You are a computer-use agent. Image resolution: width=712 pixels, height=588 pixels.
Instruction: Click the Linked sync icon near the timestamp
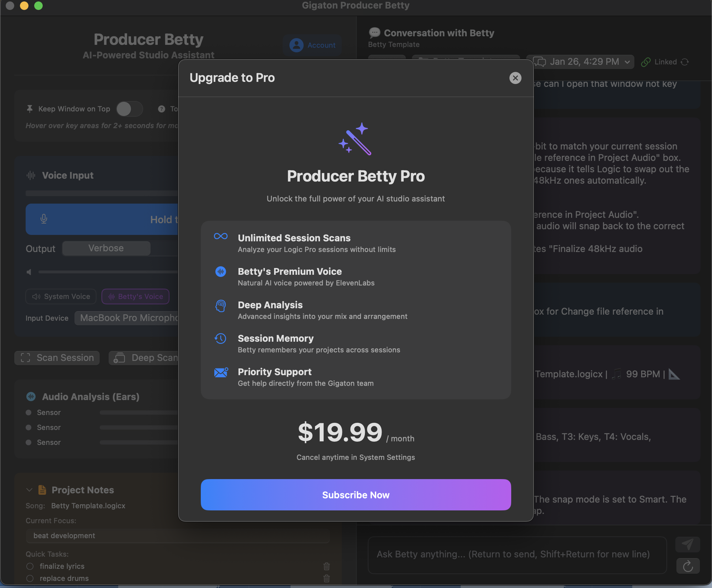[685, 62]
